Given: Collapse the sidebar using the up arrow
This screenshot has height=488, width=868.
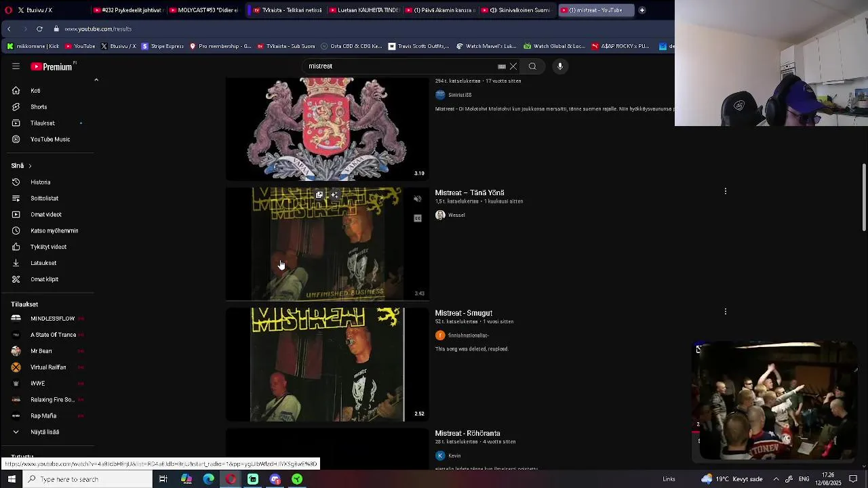Looking at the screenshot, I should pos(96,80).
